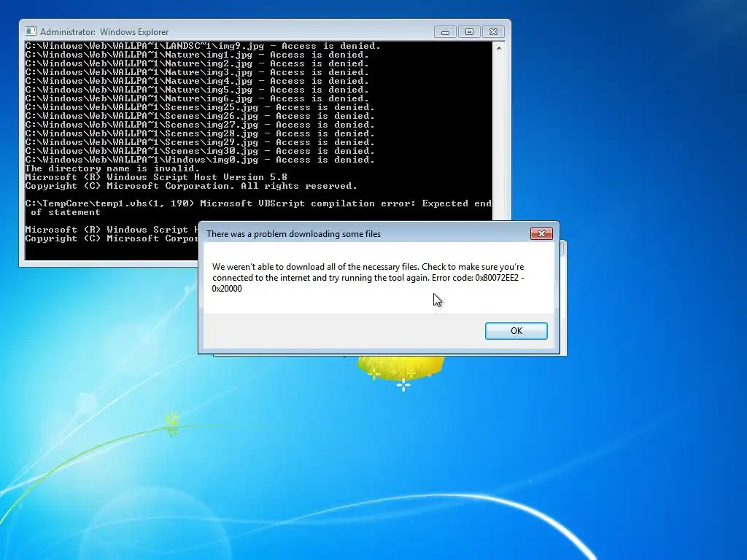
Task: Click the console scrollbar up arrow
Action: [499, 48]
